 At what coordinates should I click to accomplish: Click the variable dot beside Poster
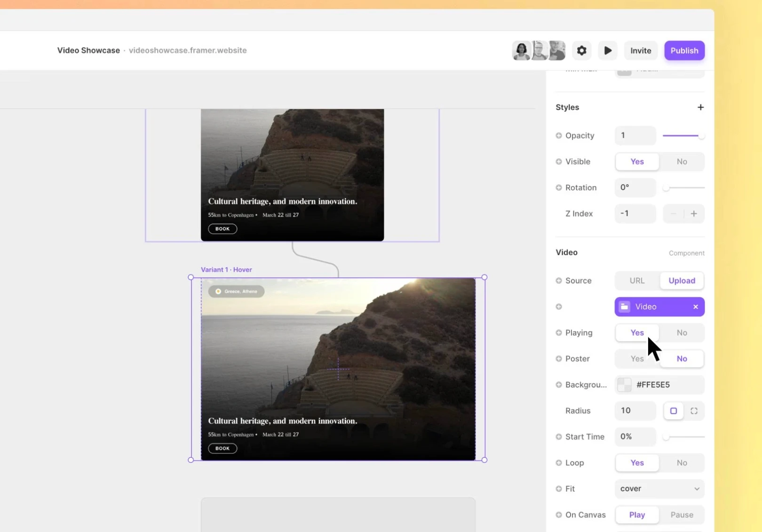point(559,359)
